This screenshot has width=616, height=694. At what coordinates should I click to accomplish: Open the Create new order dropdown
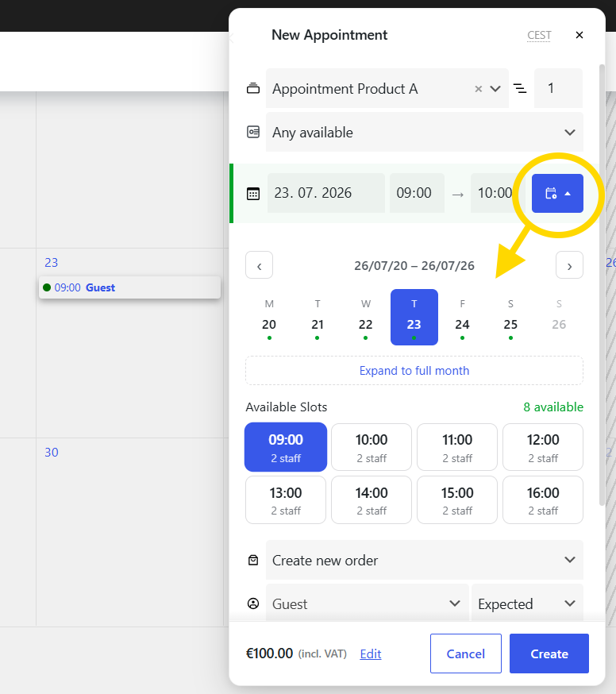click(x=425, y=560)
